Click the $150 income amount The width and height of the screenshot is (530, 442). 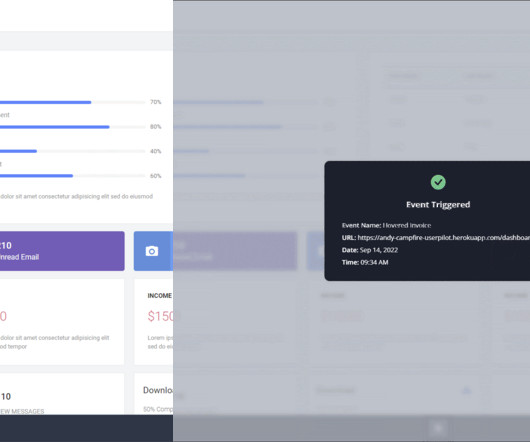click(x=160, y=316)
